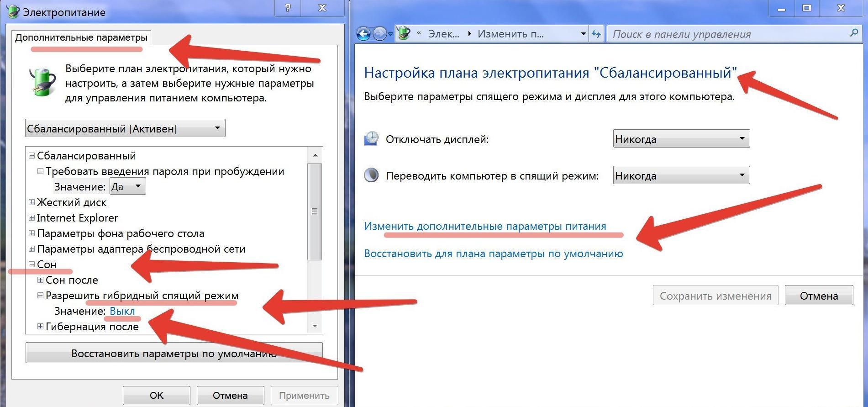Open the Отключать дисплей dropdown
Image resolution: width=868 pixels, height=407 pixels.
[681, 138]
